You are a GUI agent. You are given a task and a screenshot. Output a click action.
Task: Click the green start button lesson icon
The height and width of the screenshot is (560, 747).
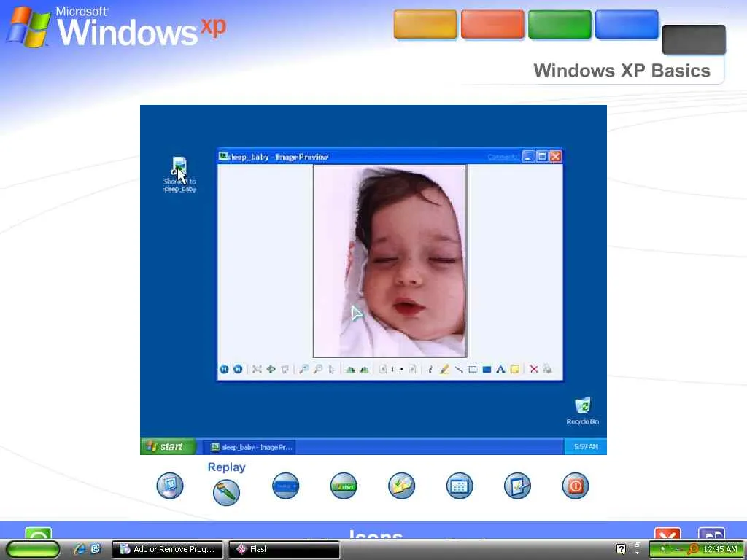click(344, 486)
